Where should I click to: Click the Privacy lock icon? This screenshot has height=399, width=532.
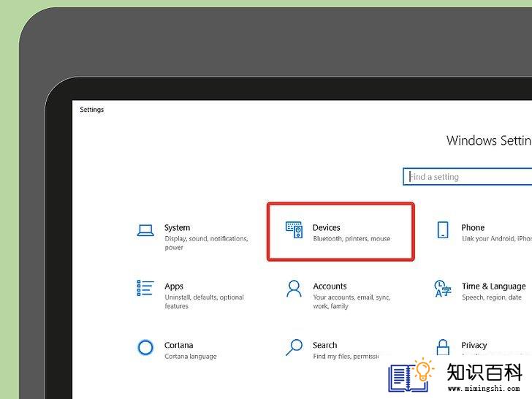[443, 346]
